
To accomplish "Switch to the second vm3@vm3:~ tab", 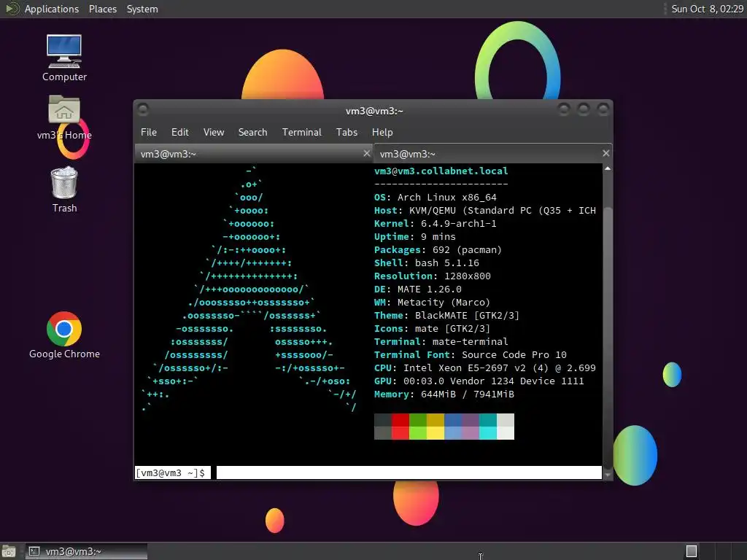I will click(492, 154).
